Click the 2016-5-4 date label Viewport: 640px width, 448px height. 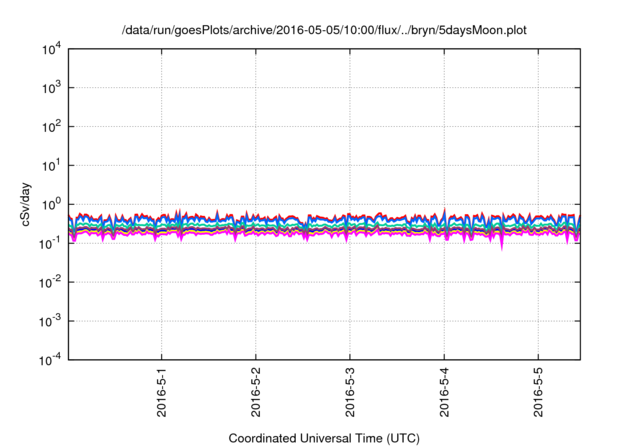(x=444, y=392)
